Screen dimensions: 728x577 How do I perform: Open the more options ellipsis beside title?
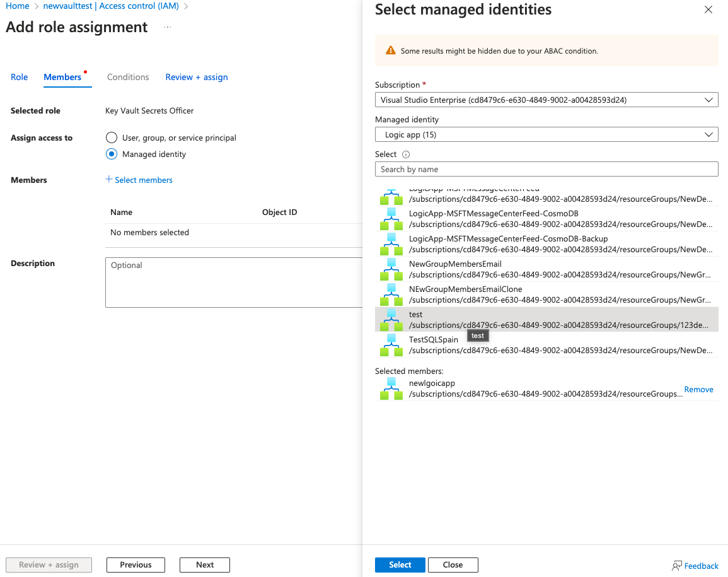tap(168, 28)
